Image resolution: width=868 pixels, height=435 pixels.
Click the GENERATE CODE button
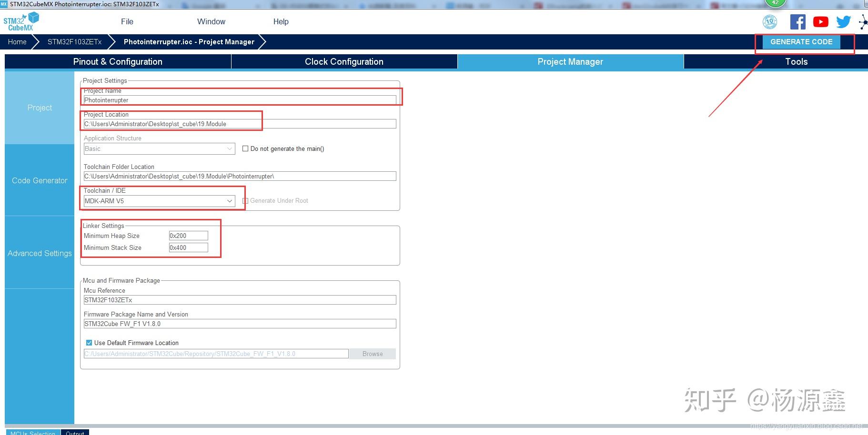(801, 42)
